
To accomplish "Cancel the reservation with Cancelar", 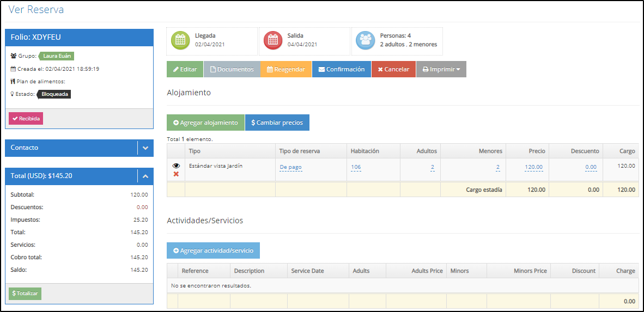I will click(x=393, y=69).
